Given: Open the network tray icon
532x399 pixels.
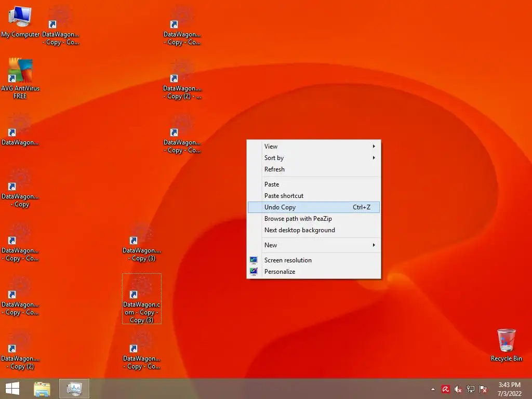Looking at the screenshot, I should coord(471,389).
